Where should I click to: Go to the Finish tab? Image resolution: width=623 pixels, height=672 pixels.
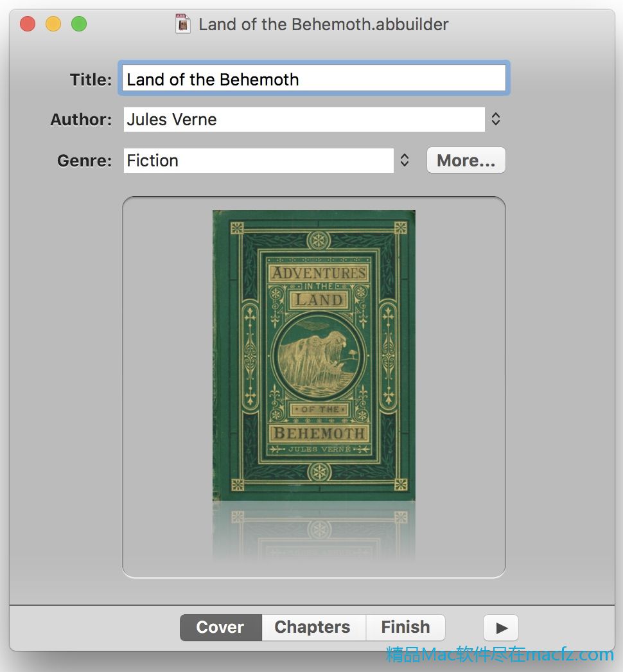tap(405, 627)
